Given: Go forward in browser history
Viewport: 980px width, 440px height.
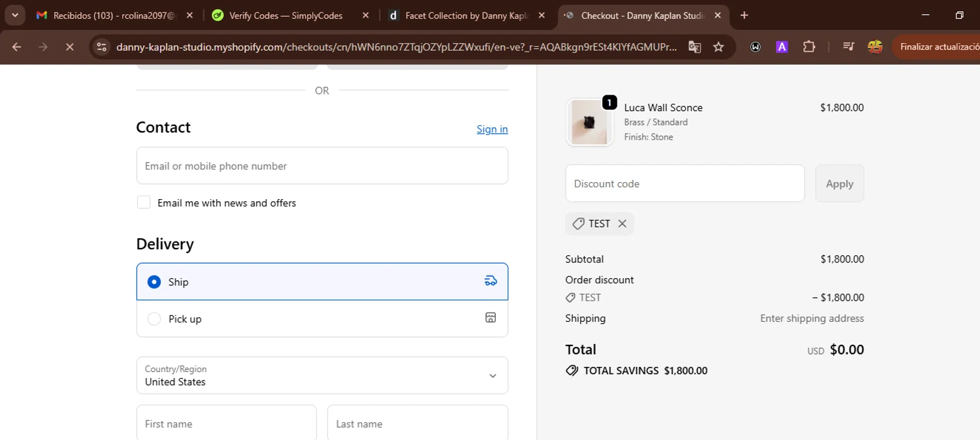Looking at the screenshot, I should [43, 47].
